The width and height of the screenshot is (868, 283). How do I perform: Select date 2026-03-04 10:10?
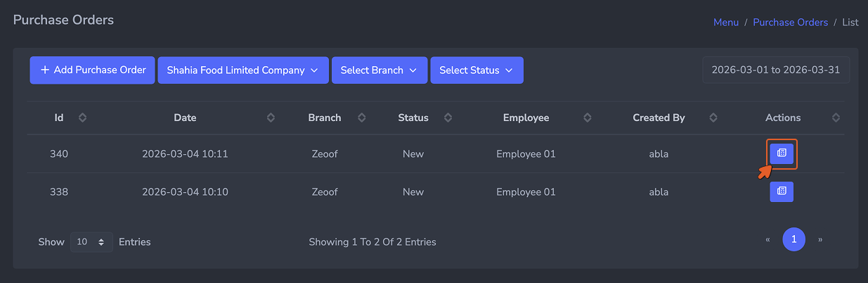click(x=185, y=191)
